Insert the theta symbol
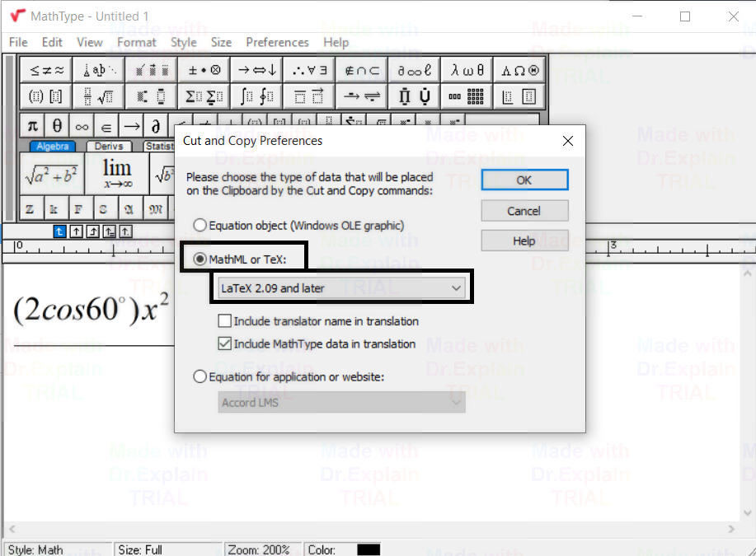756x556 pixels. (x=57, y=126)
